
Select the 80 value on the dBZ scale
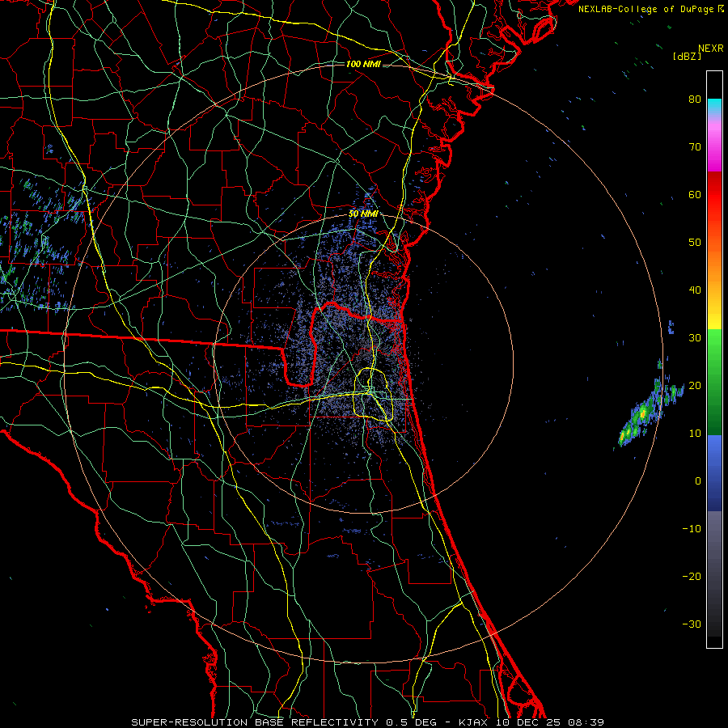coord(695,99)
